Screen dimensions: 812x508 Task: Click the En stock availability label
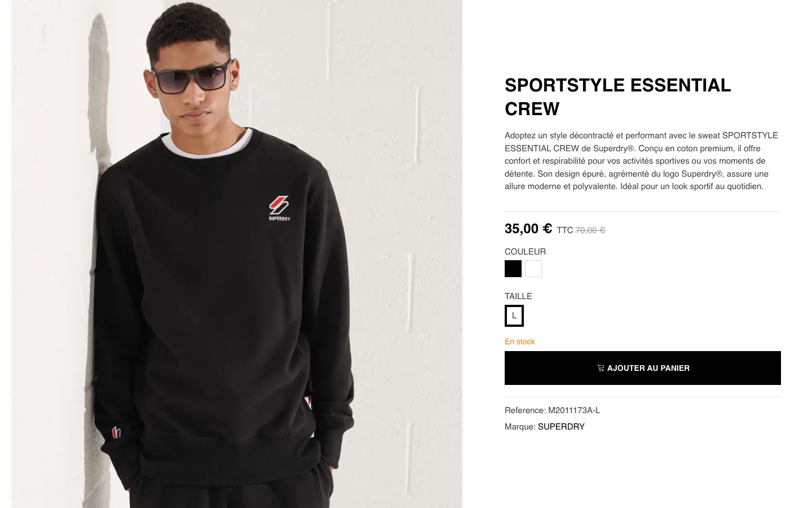(x=520, y=341)
